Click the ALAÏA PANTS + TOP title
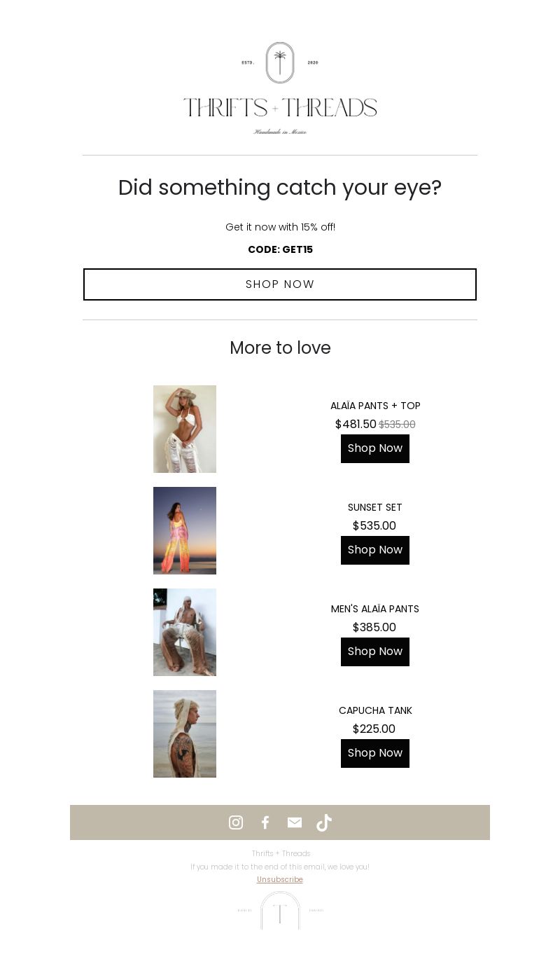The image size is (560, 957). (x=375, y=406)
